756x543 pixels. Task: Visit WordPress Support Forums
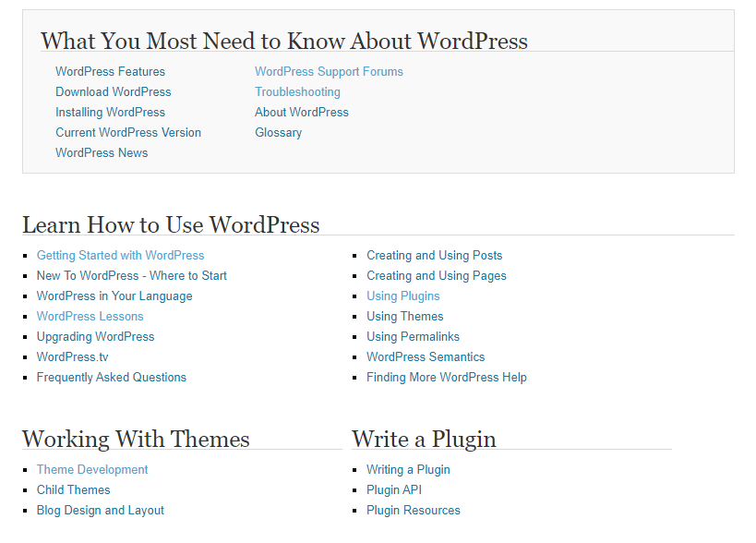tap(329, 71)
